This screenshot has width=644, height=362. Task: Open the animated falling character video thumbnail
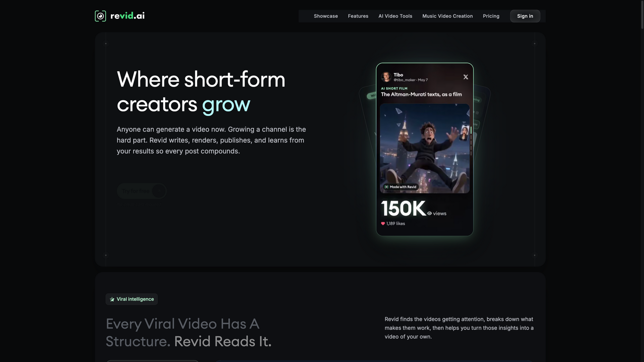[425, 148]
